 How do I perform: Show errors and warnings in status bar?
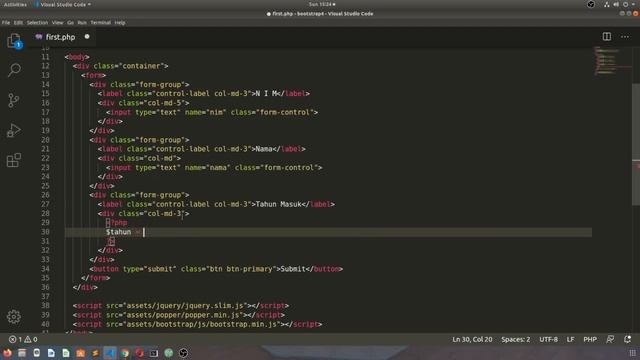[23, 339]
